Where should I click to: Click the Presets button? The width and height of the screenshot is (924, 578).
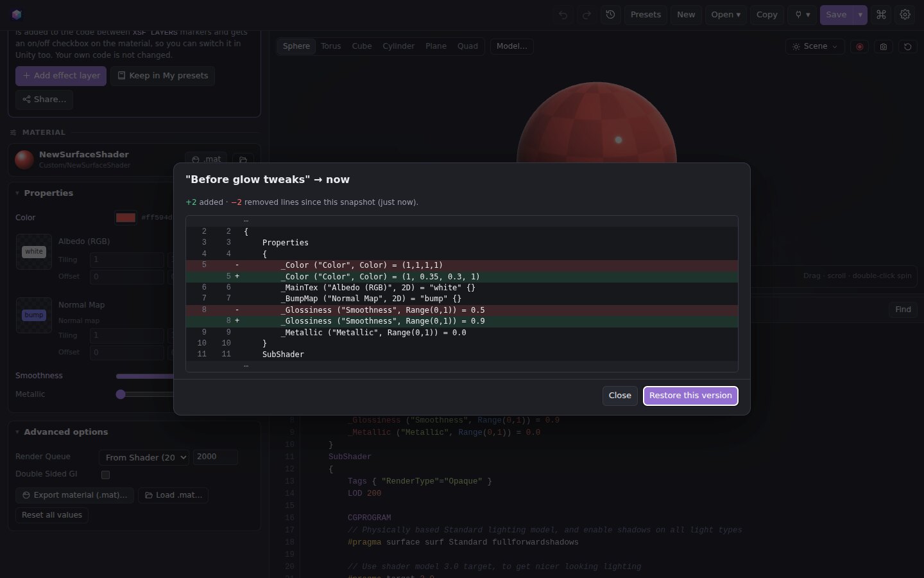646,15
